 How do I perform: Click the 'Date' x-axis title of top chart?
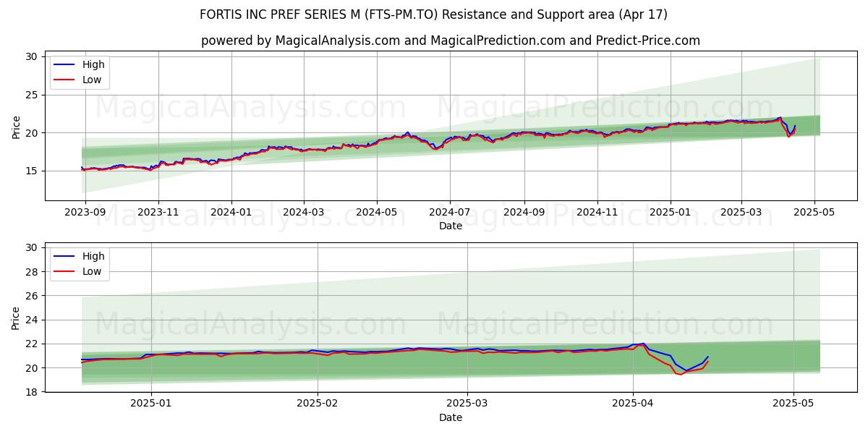(x=451, y=226)
